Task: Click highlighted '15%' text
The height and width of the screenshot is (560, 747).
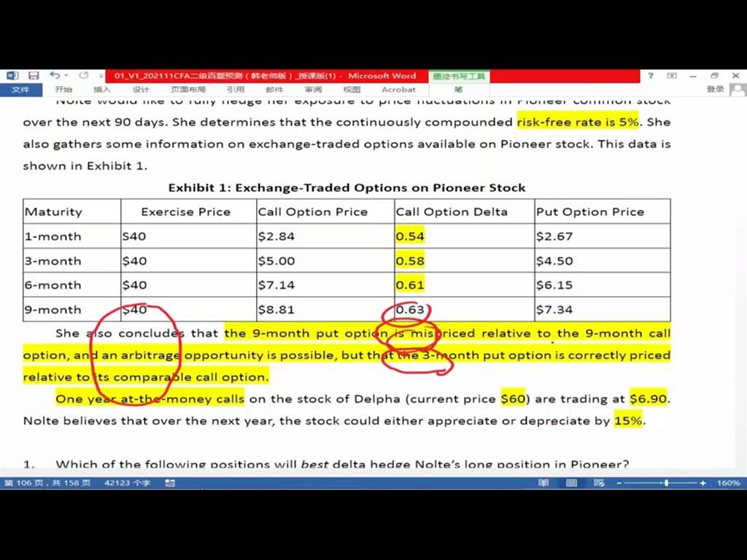Action: point(628,421)
